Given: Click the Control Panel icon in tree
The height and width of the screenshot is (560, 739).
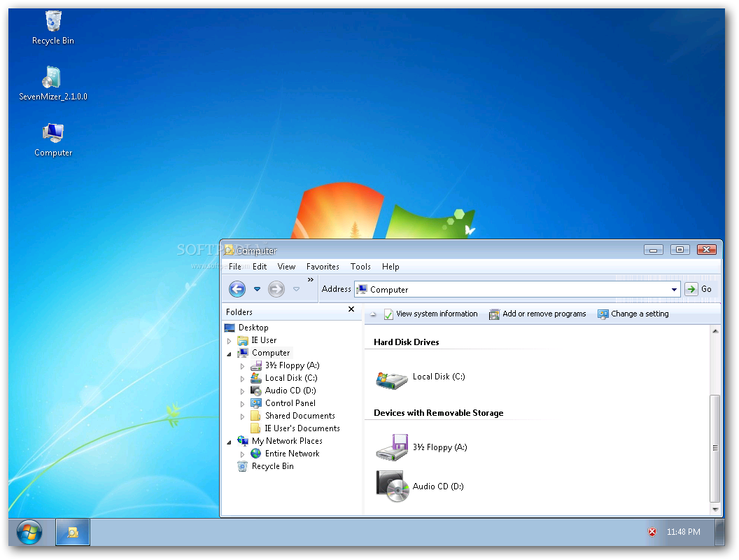Looking at the screenshot, I should pos(256,403).
